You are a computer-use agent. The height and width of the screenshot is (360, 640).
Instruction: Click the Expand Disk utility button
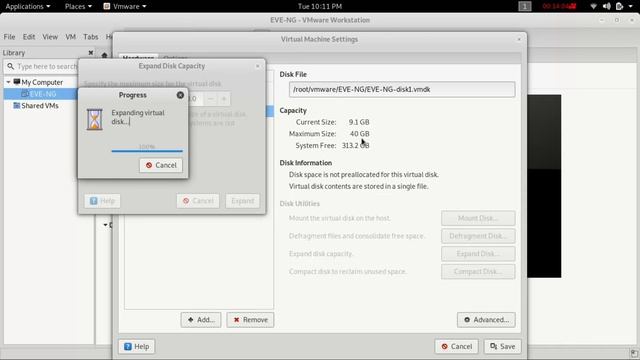tap(478, 254)
